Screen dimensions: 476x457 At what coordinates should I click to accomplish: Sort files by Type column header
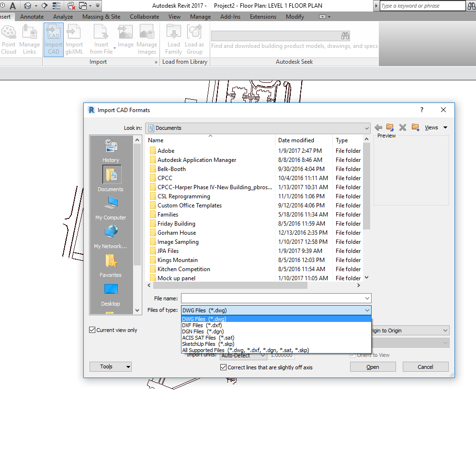[348, 140]
